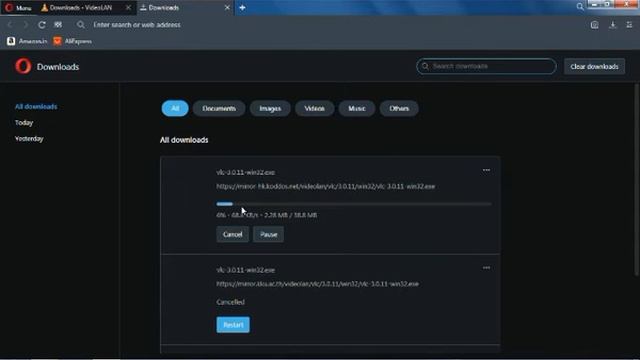This screenshot has width=640, height=360.
Task: Go back with the back arrow
Action: pyautogui.click(x=10, y=25)
